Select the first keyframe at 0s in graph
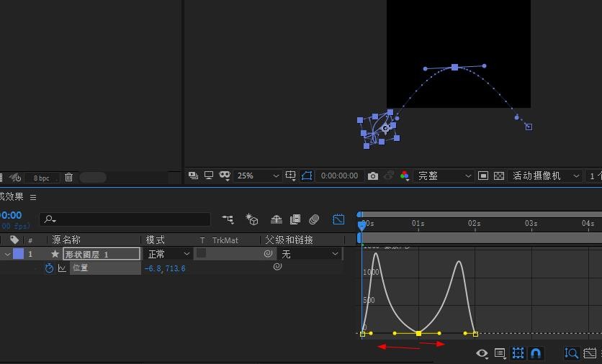The image size is (602, 364). 362,334
